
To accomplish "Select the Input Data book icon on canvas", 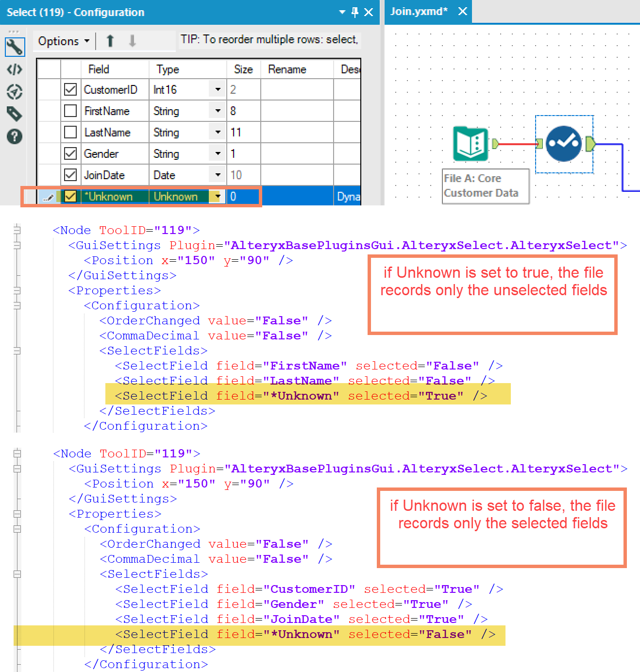I will tap(470, 144).
